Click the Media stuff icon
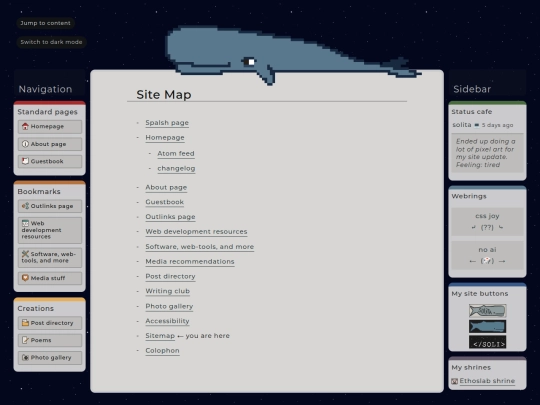The height and width of the screenshot is (405, 540). (x=25, y=278)
